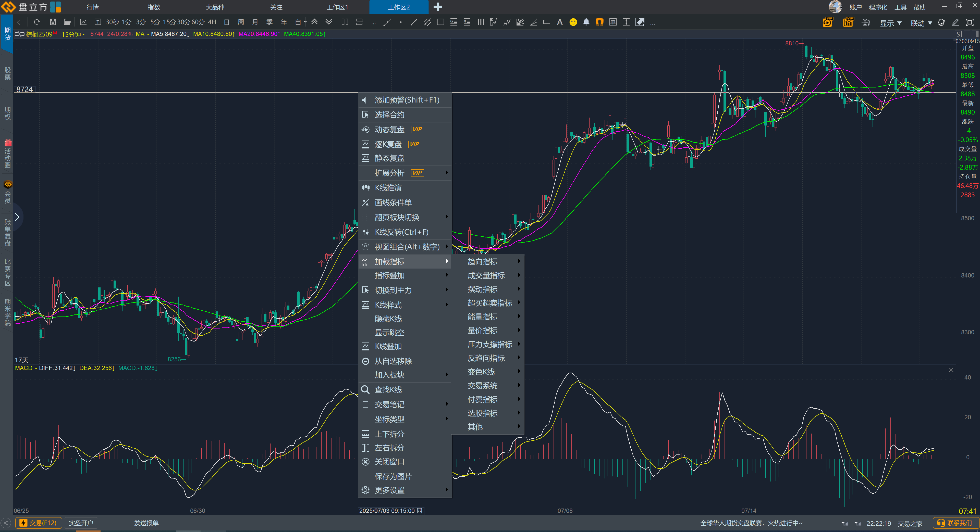Choose K线反转(Ctrl+F) from the context menu
Screen dimensions: 980x532
405,232
